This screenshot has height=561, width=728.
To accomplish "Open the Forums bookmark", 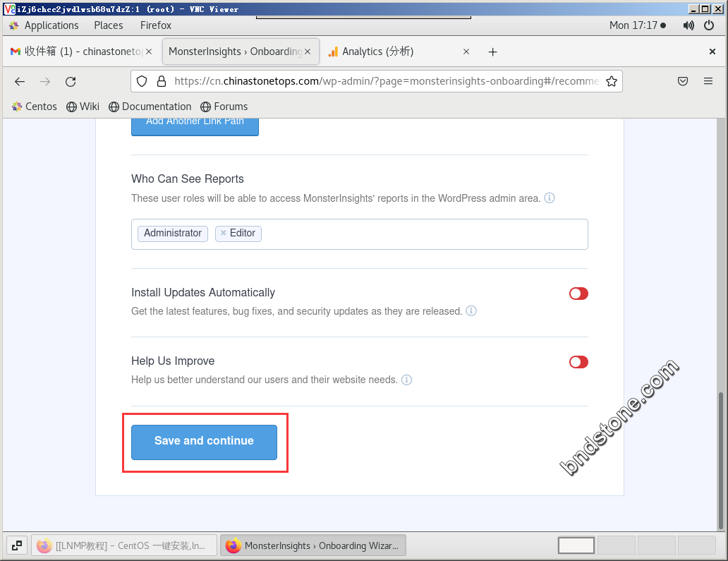I will click(224, 107).
